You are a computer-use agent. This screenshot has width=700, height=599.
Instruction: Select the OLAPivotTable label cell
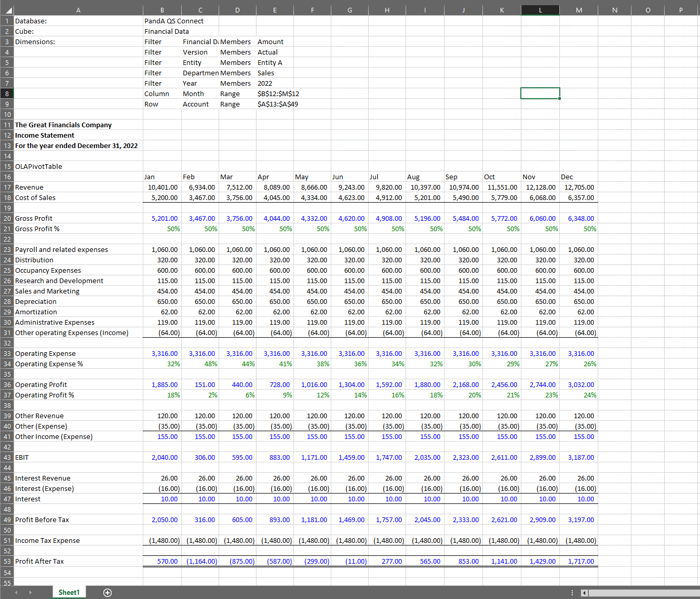pyautogui.click(x=38, y=166)
